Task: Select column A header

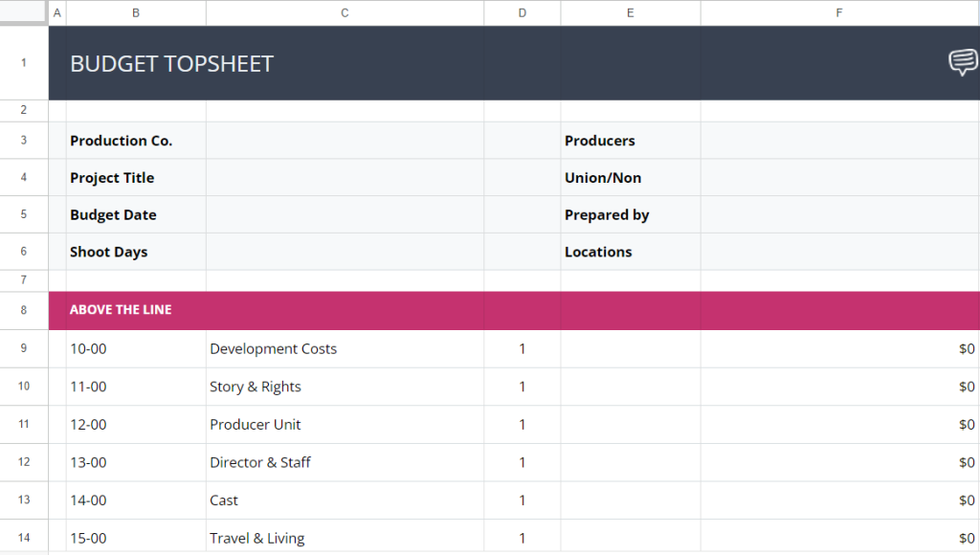Action: coord(56,12)
